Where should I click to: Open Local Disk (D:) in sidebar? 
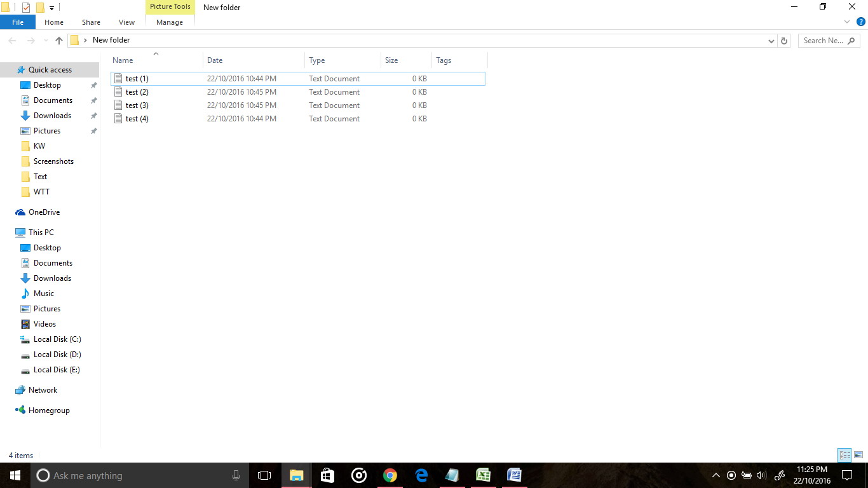[57, 355]
